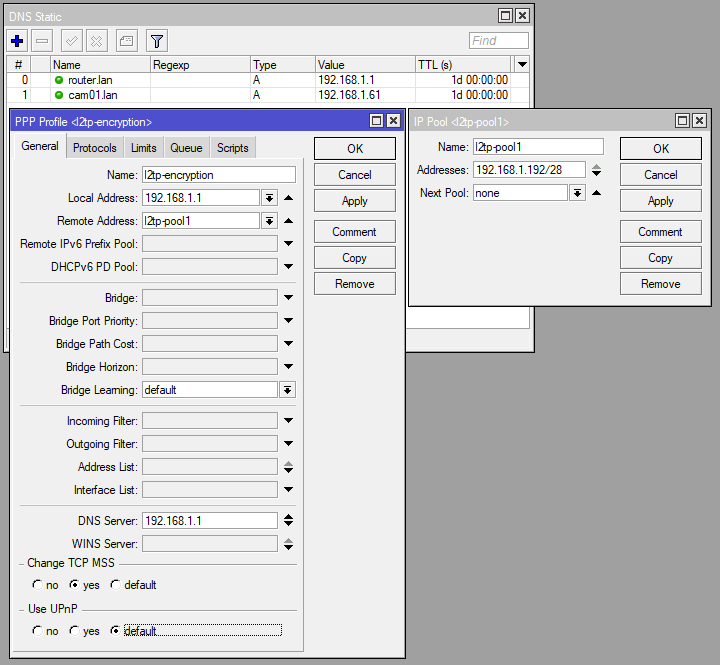The height and width of the screenshot is (665, 720).
Task: Expand the Outgoing Filter field
Action: click(x=288, y=444)
